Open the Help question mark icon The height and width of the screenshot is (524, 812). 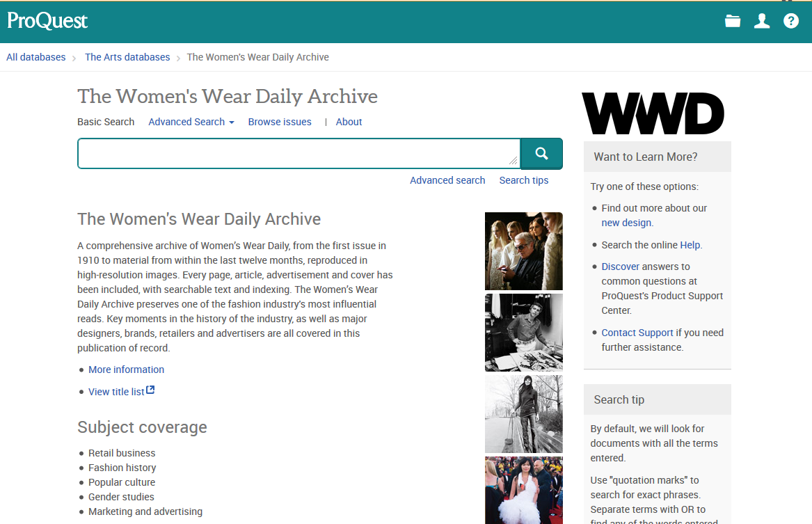click(x=790, y=22)
